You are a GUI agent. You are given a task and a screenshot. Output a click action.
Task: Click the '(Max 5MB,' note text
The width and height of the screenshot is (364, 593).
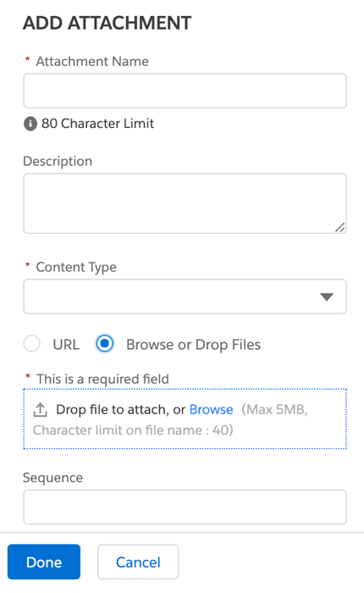(274, 409)
